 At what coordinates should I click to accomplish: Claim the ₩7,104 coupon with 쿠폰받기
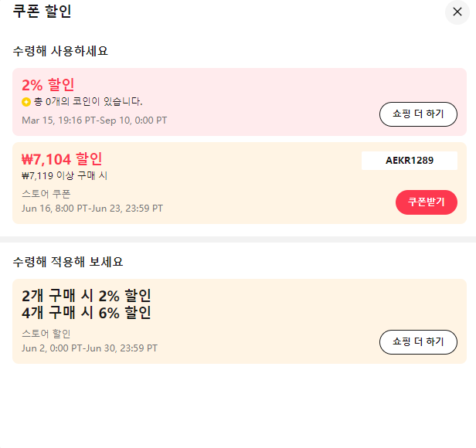click(427, 202)
